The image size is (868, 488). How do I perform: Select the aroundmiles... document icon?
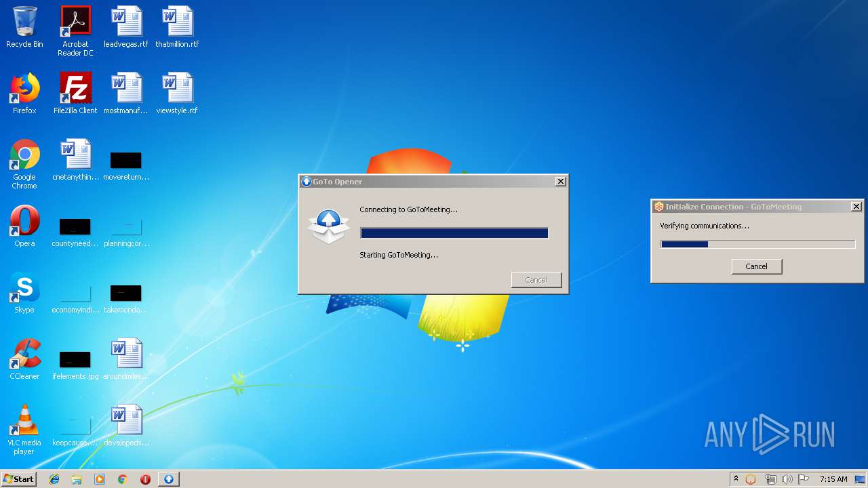click(x=126, y=359)
